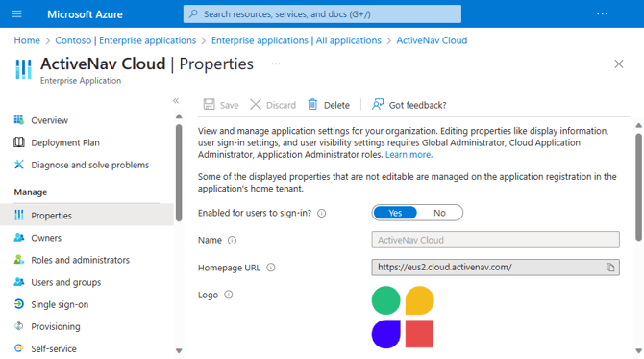Click sidebar scrollbar up arrow

point(179,116)
